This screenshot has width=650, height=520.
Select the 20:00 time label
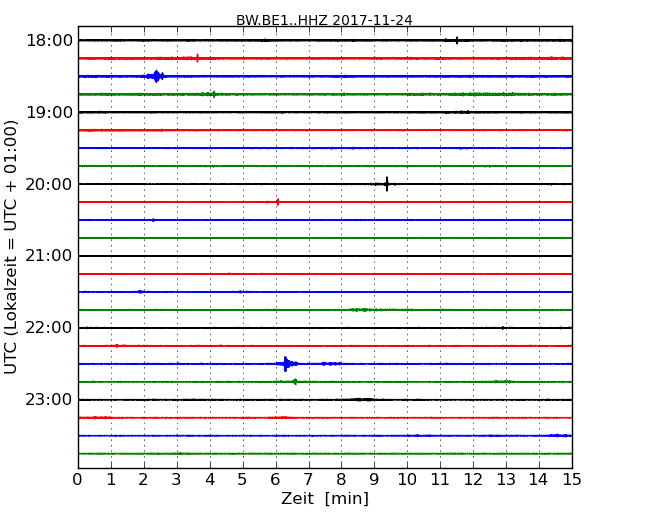tap(49, 184)
